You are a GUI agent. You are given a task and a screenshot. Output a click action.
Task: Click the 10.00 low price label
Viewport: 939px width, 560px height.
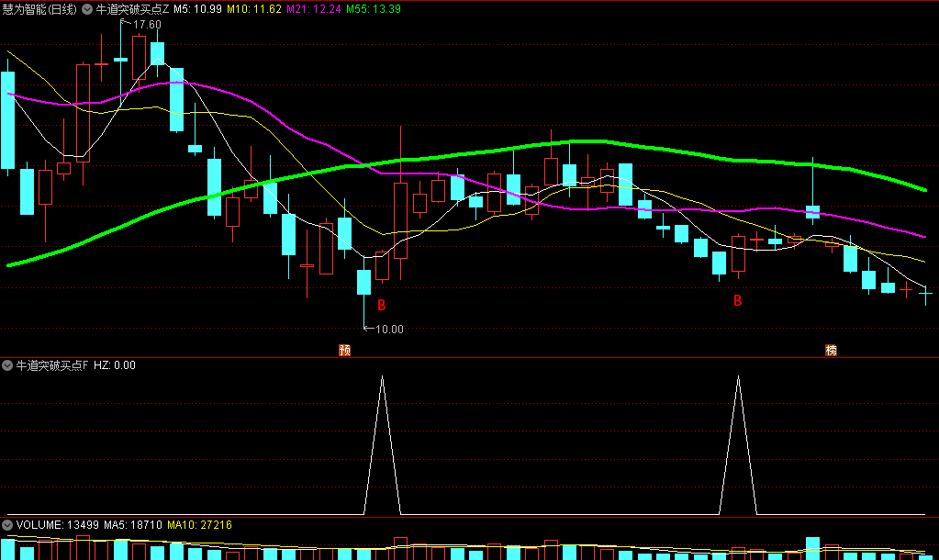point(389,330)
